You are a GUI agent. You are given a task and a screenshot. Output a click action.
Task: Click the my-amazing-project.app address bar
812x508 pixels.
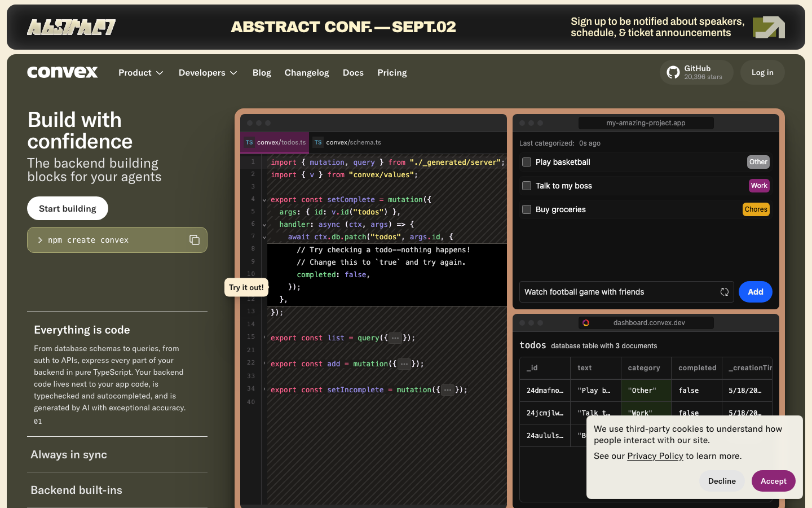(x=646, y=123)
